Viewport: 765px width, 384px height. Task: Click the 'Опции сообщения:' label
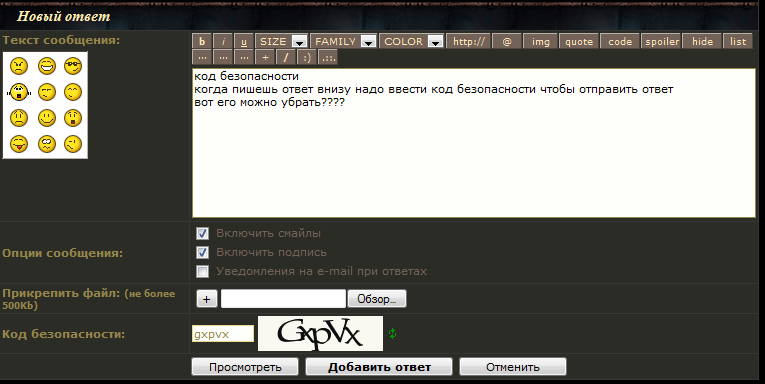[62, 254]
